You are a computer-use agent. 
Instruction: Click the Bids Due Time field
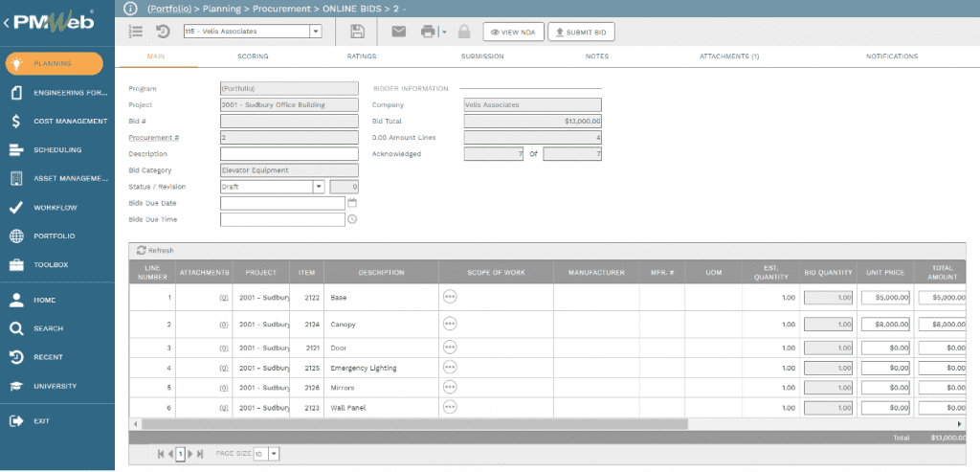tap(282, 219)
